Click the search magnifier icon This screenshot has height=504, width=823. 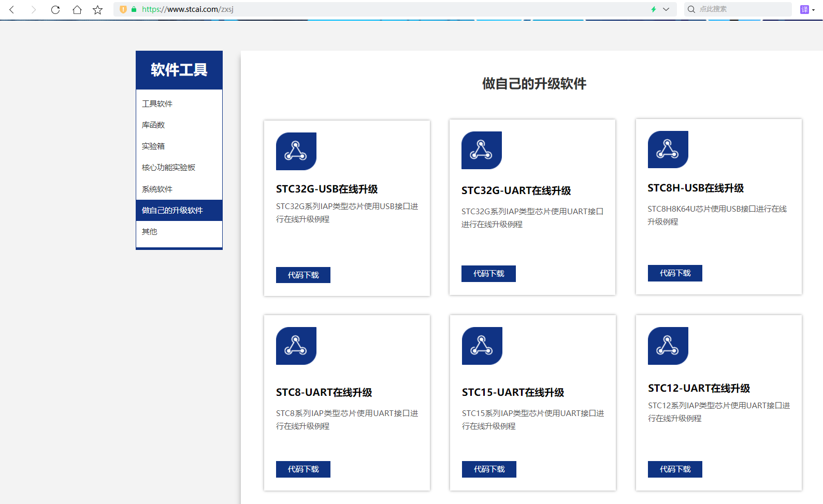click(691, 9)
